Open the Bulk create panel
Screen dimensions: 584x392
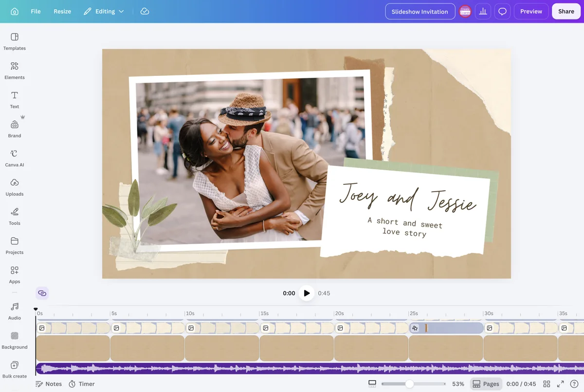[15, 370]
